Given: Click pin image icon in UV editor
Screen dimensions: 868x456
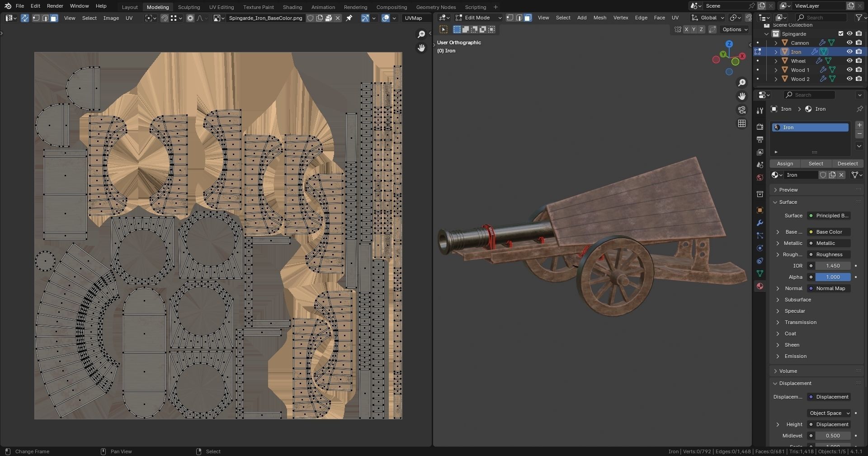Looking at the screenshot, I should (x=349, y=18).
